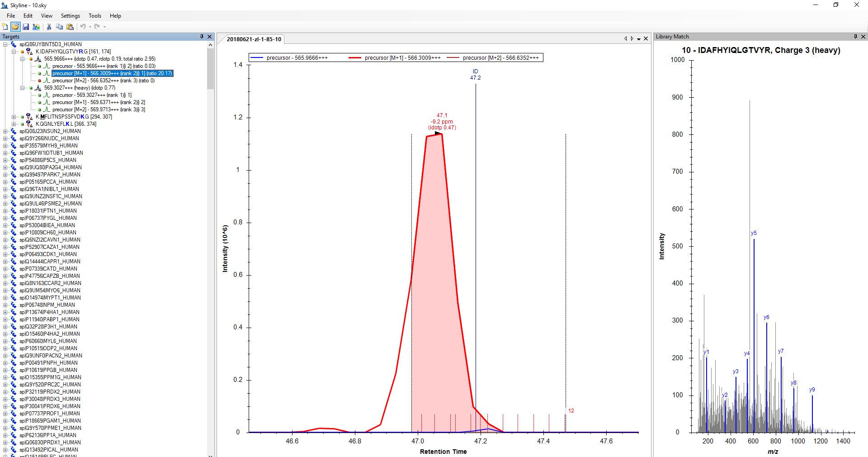Open the View menu
This screenshot has width=868, height=457.
[x=47, y=16]
